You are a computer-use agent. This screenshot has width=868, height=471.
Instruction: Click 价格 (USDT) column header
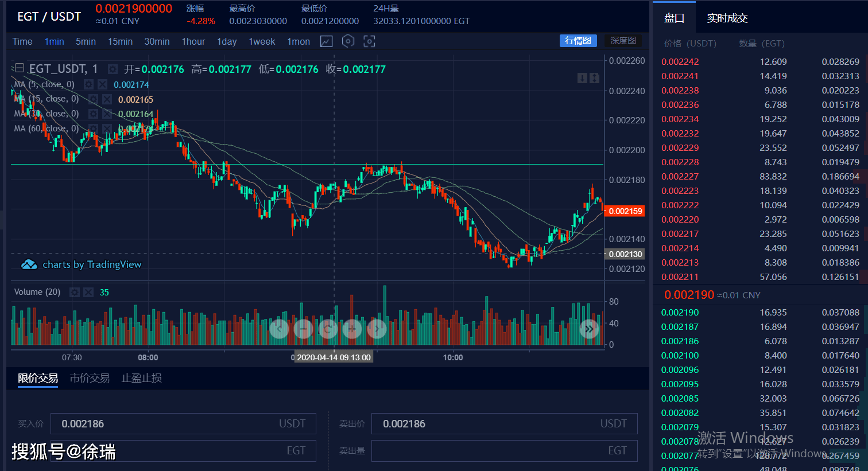point(690,43)
